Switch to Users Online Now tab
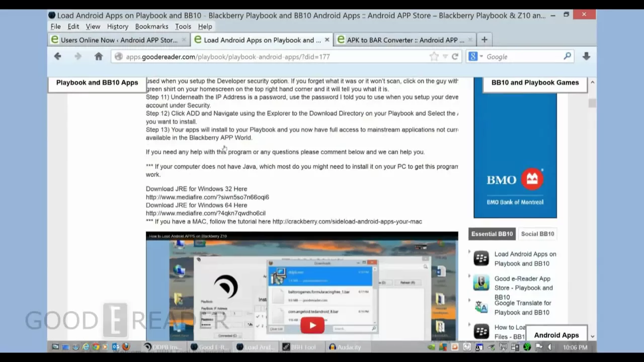This screenshot has height=362, width=644. [x=119, y=40]
